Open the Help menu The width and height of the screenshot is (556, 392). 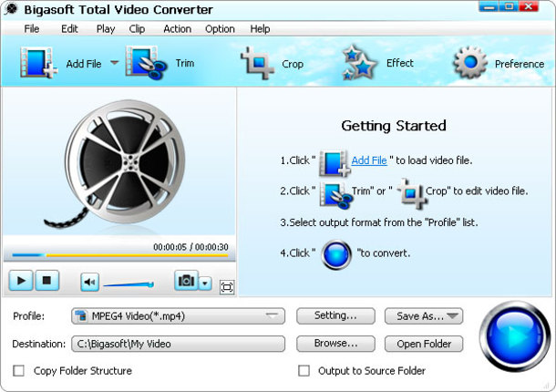260,29
